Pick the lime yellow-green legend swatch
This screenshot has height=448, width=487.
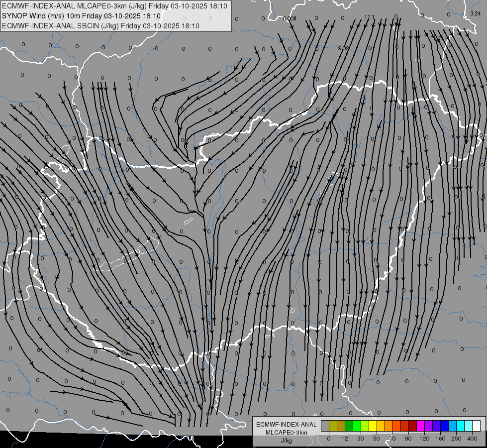tap(365, 426)
